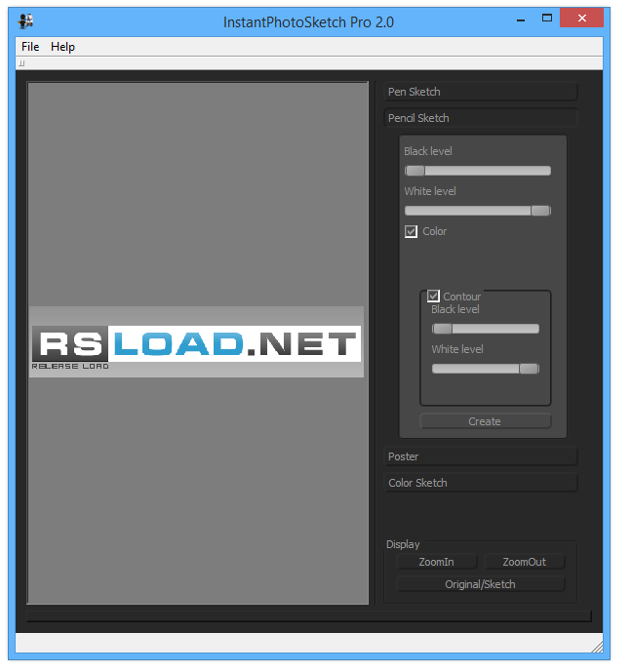Toggle the Color checkbox
The height and width of the screenshot is (672, 632).
coord(411,231)
